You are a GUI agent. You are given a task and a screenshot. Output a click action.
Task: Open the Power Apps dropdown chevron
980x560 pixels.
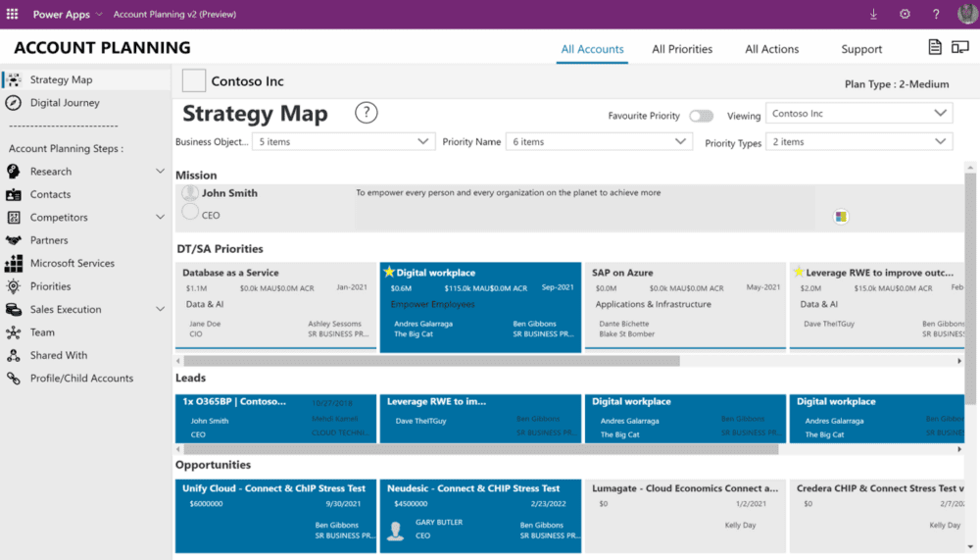(99, 15)
